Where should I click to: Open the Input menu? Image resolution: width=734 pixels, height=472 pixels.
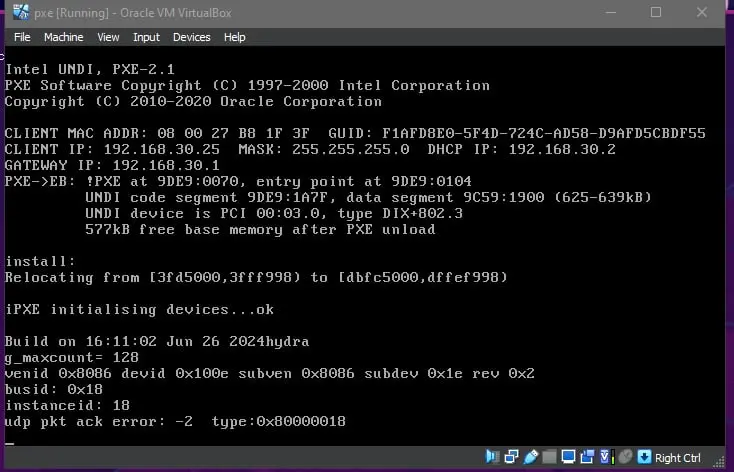point(146,37)
